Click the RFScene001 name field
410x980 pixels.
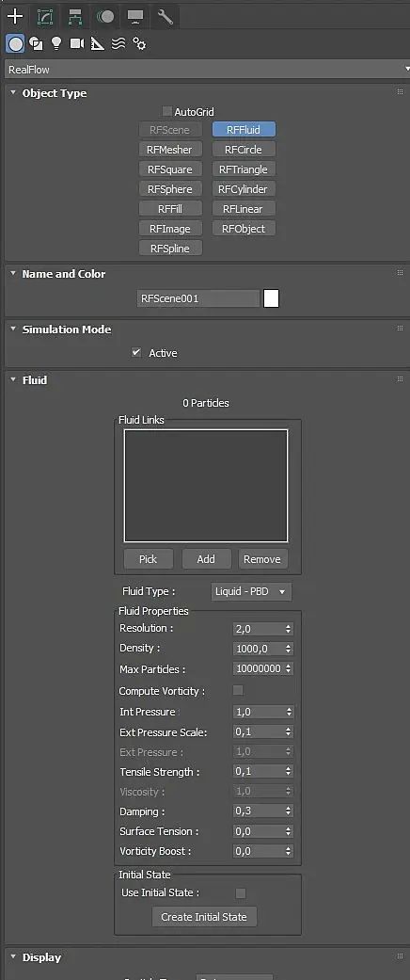coord(197,298)
